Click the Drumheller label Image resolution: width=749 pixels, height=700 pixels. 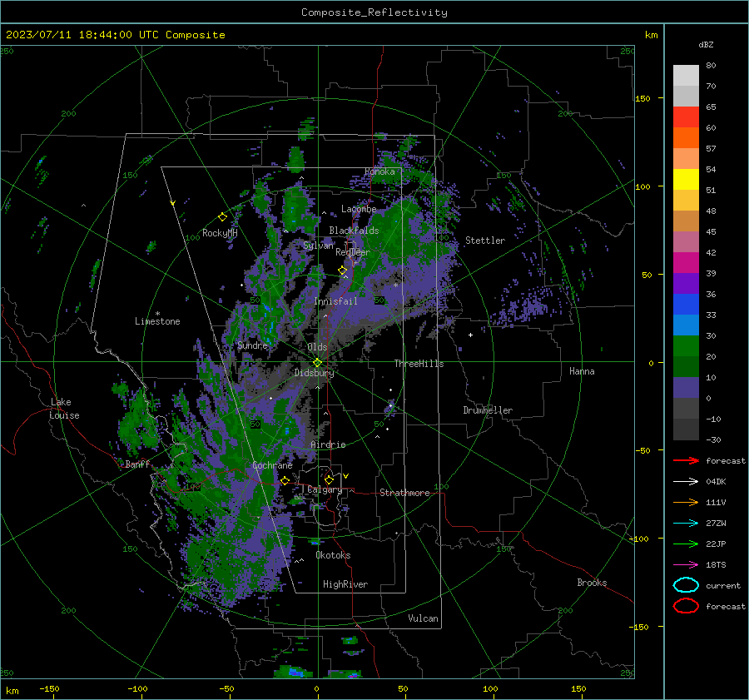click(x=488, y=410)
